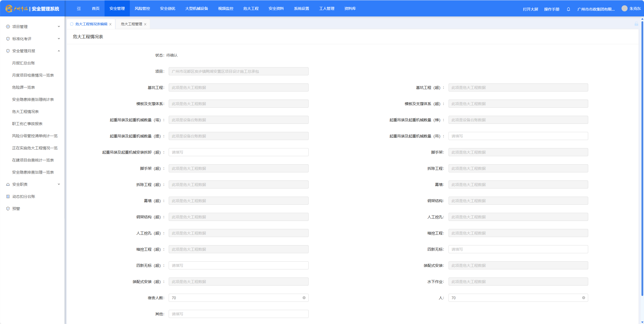644x324 pixels.
Task: Click the sidebar collapse menu icon
Action: [79, 9]
